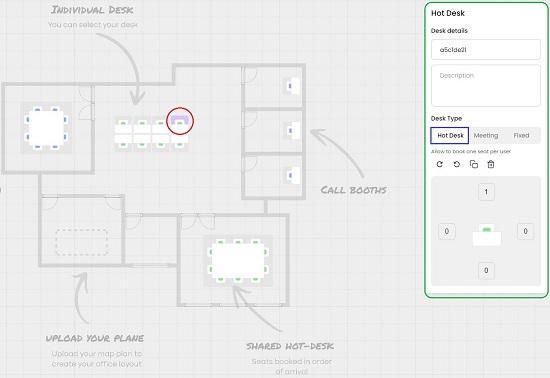
Task: Click the purple highlighted desk in red circle
Action: tap(180, 121)
